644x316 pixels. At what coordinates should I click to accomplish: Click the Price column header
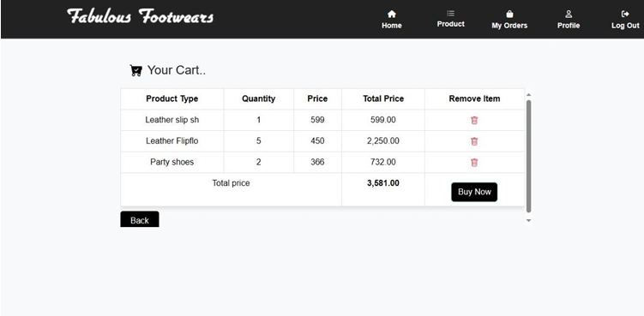pos(317,98)
